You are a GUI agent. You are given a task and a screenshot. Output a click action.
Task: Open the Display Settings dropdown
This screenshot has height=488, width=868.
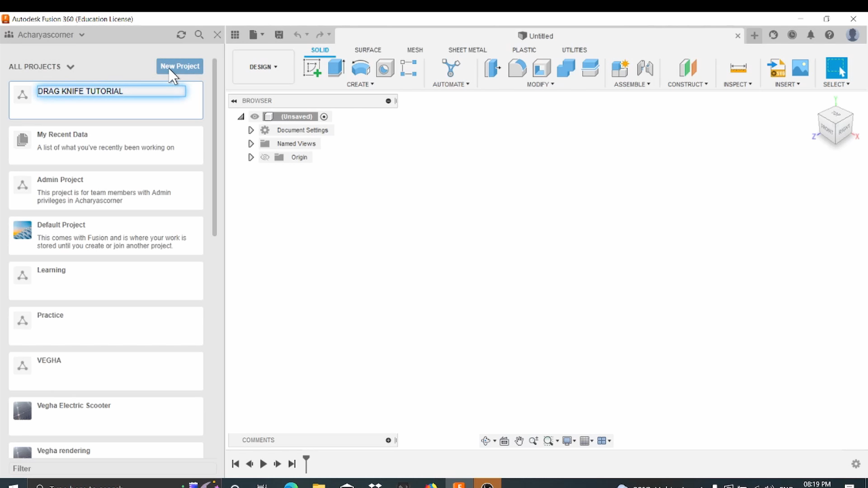[569, 441]
